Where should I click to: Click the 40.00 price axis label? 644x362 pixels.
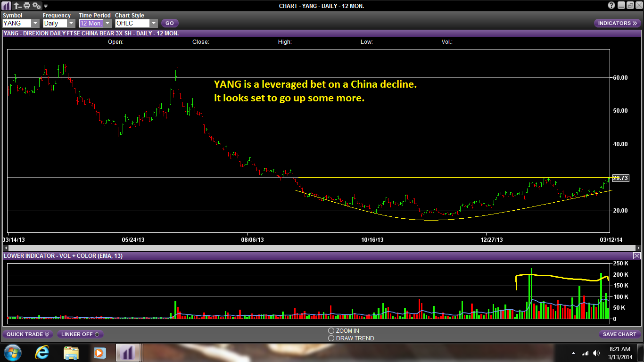coord(620,144)
